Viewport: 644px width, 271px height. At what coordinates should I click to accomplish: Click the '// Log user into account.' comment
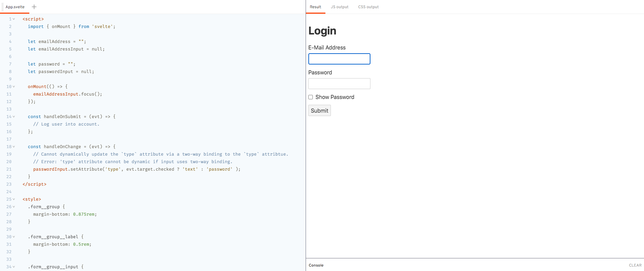pos(66,124)
